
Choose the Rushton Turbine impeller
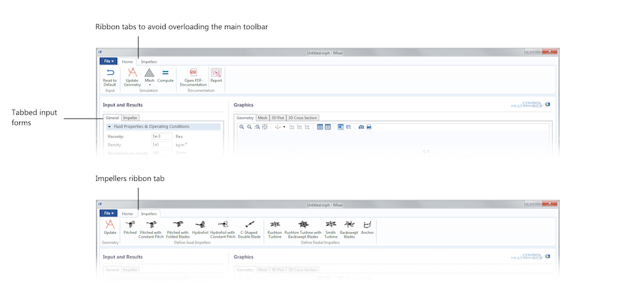275,229
